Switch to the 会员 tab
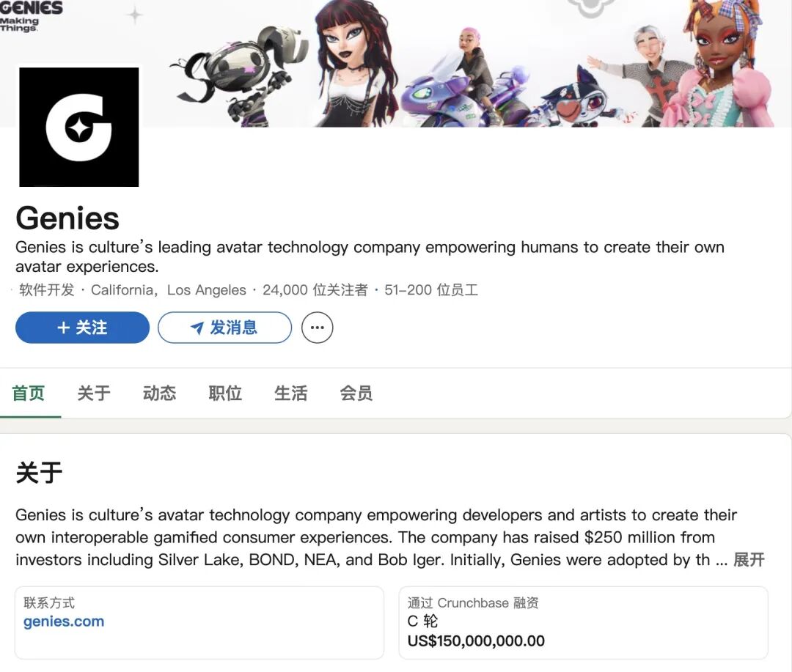 pyautogui.click(x=356, y=393)
